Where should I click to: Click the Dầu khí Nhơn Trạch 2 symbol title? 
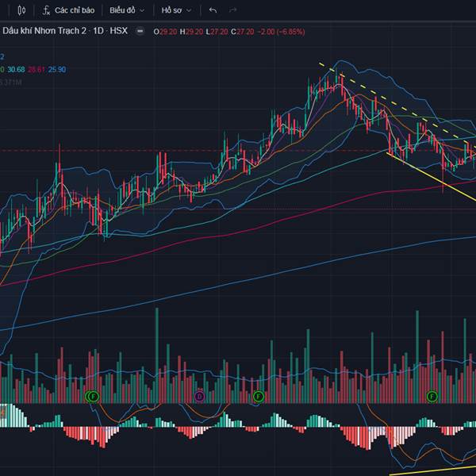coord(65,31)
